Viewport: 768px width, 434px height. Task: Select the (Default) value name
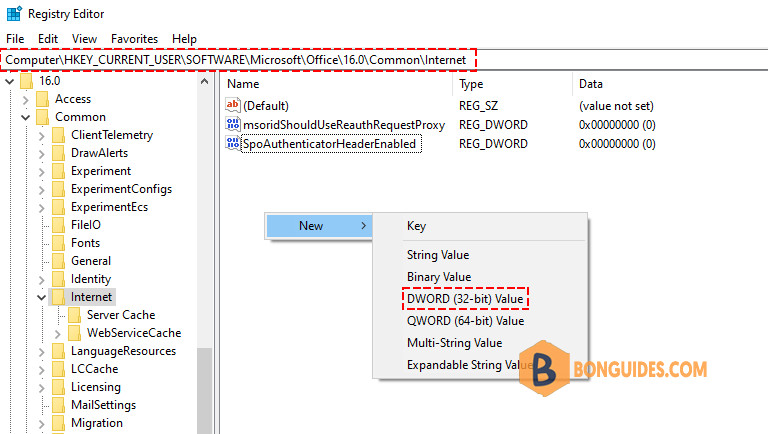point(266,106)
